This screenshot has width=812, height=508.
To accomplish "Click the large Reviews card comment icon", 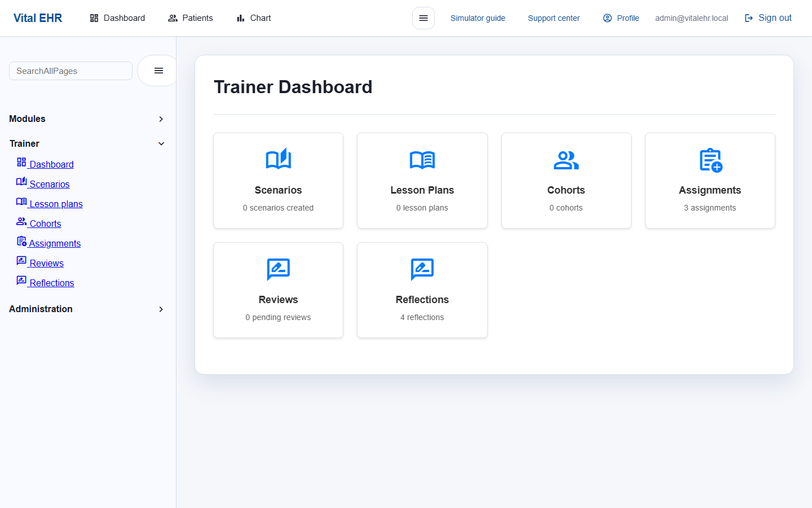I will tap(278, 269).
